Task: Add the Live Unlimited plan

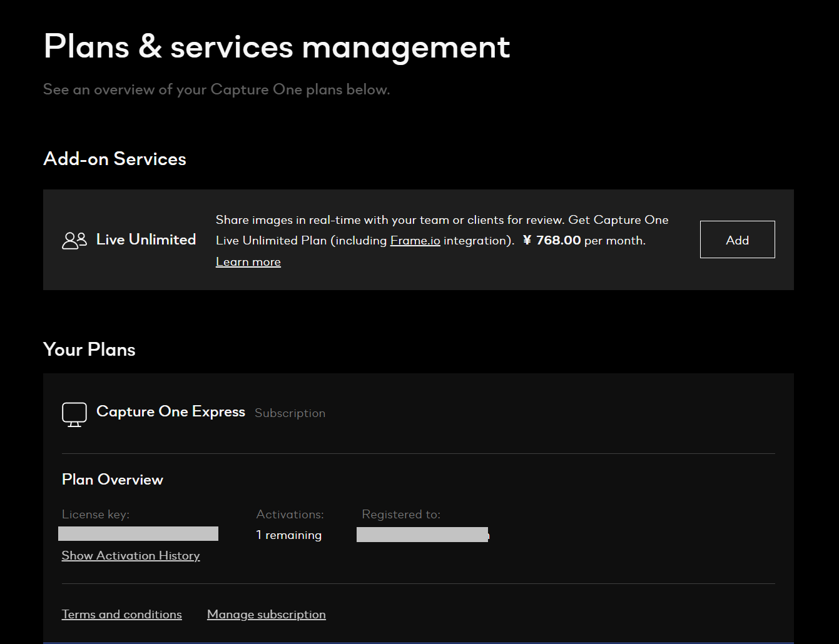Action: point(737,239)
